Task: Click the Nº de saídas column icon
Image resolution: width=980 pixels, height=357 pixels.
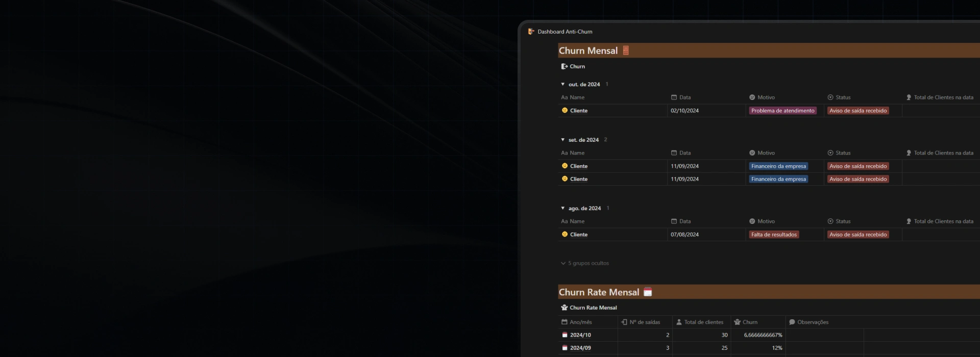Action: tap(624, 322)
